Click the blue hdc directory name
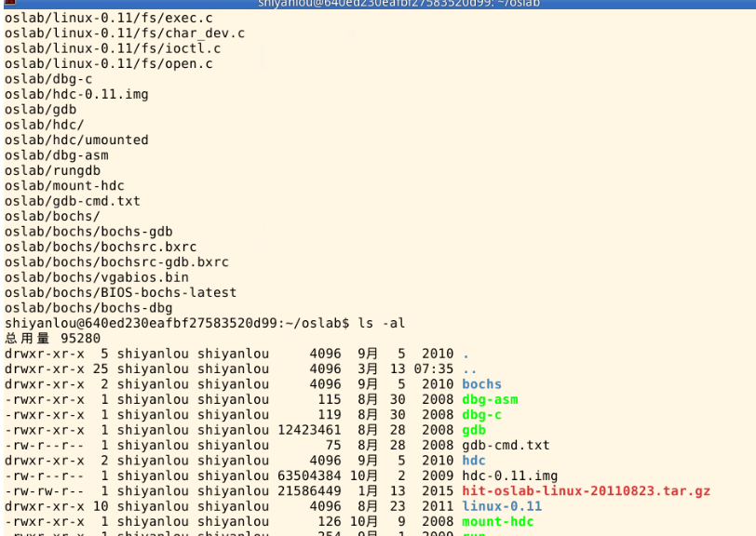 click(474, 461)
